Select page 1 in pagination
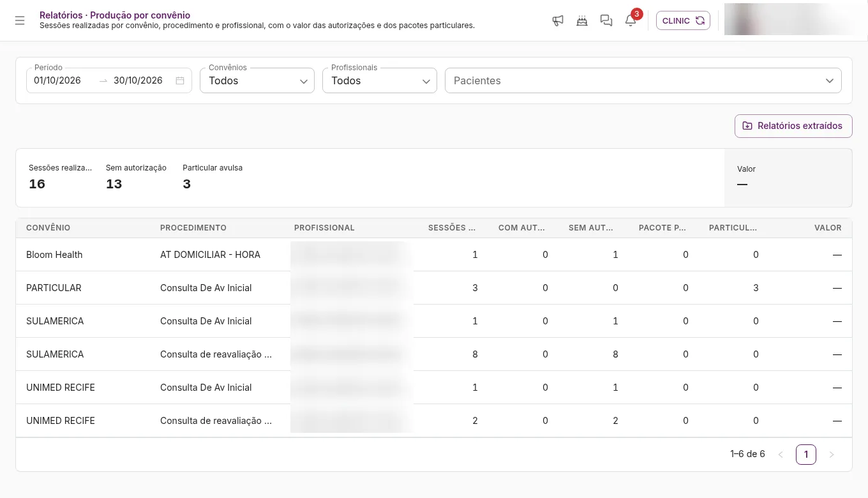This screenshot has width=868, height=498. tap(806, 455)
